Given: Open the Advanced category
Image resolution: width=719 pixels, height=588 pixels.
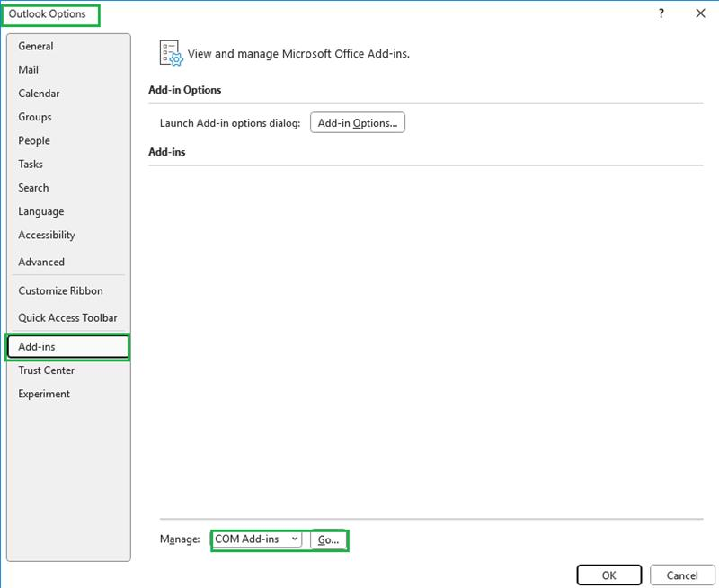Looking at the screenshot, I should click(x=68, y=262).
